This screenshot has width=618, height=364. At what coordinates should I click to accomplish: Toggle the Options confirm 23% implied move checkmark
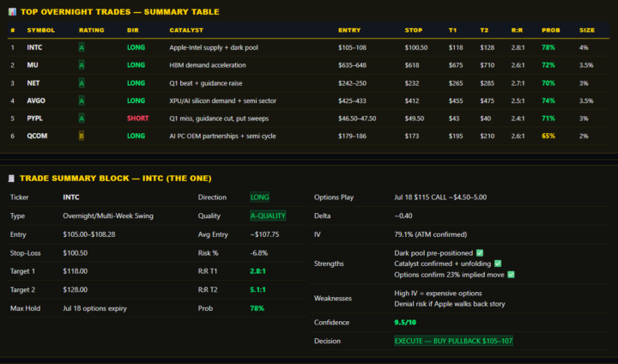[512, 275]
